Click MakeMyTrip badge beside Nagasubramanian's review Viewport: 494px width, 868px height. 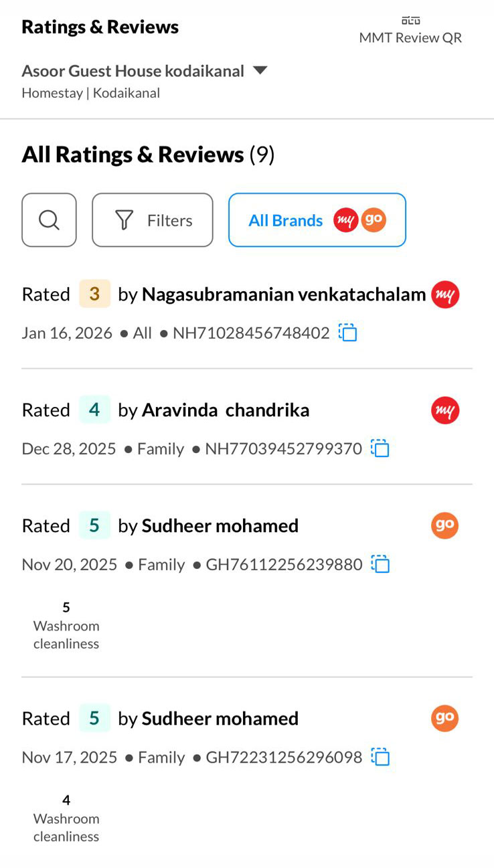pos(445,294)
